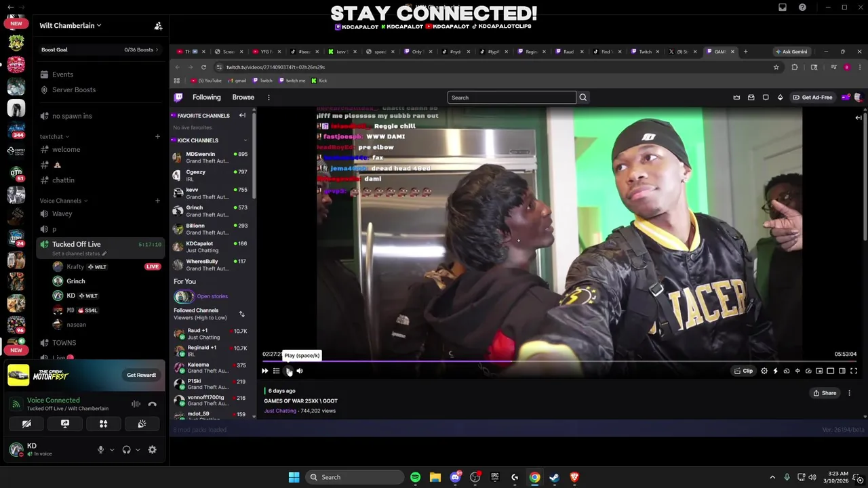Collapse the Twitch chat panel arrow
Viewport: 868px width, 488px height.
click(858, 118)
